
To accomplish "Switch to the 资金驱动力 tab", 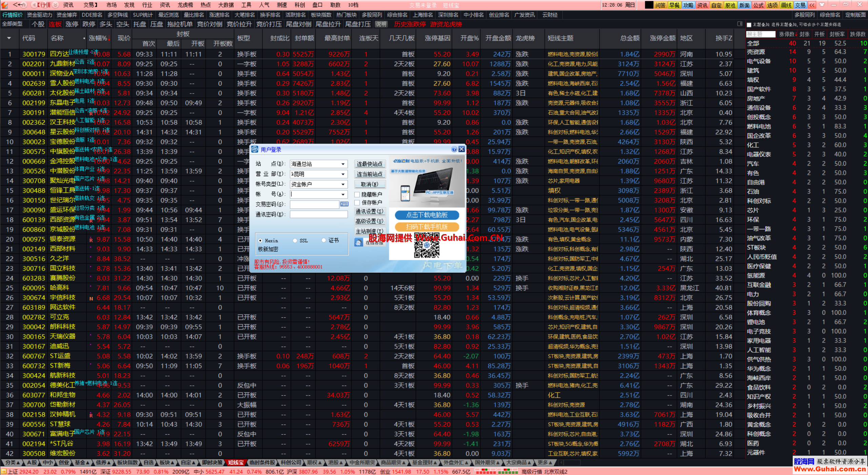I will pos(39,15).
